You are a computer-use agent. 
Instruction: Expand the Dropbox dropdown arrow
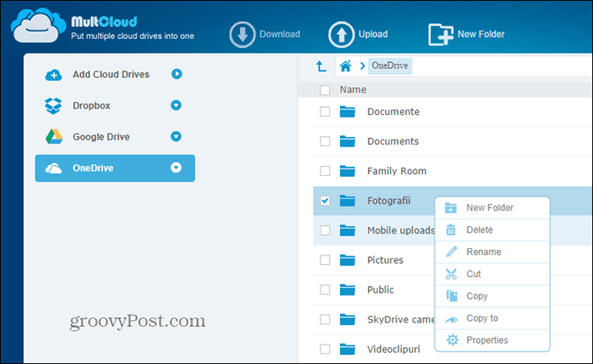(x=176, y=105)
